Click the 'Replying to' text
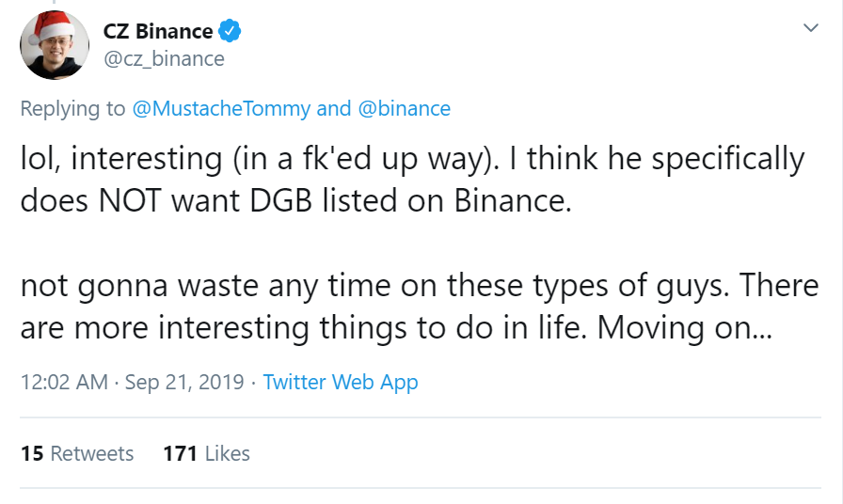Viewport: 843px width, 504px height. coord(72,108)
